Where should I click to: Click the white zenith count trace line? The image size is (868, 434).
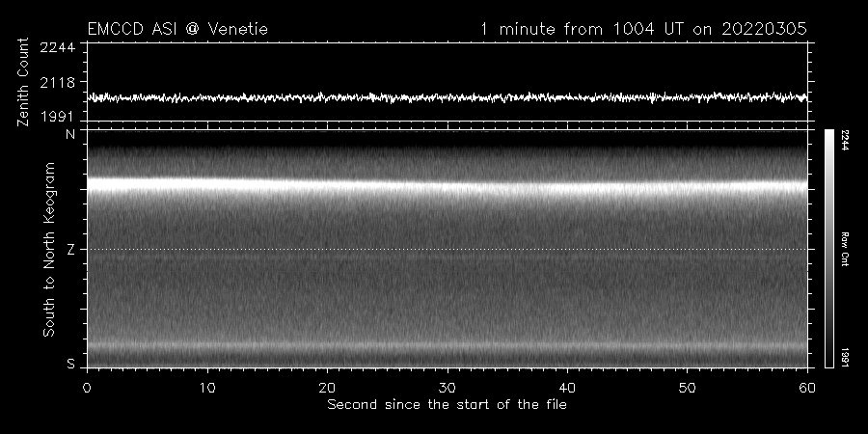pos(448,97)
